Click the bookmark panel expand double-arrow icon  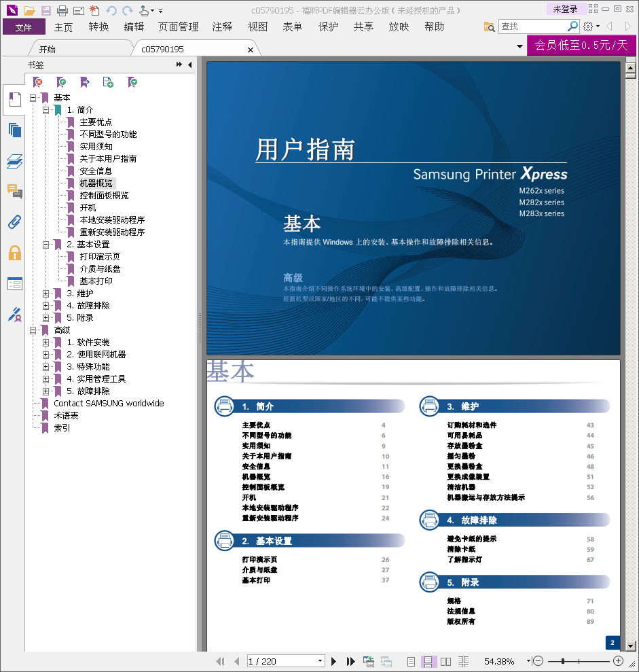click(179, 65)
